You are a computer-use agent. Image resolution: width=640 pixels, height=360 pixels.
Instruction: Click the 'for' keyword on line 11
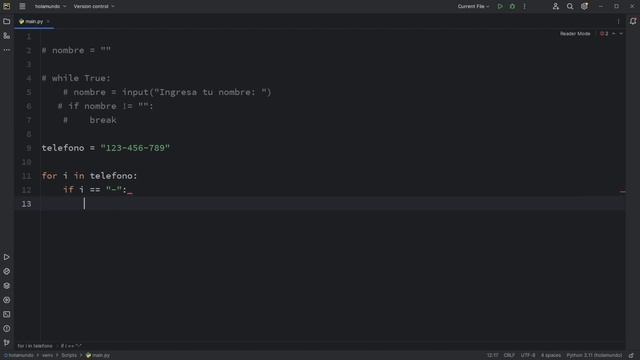point(49,176)
